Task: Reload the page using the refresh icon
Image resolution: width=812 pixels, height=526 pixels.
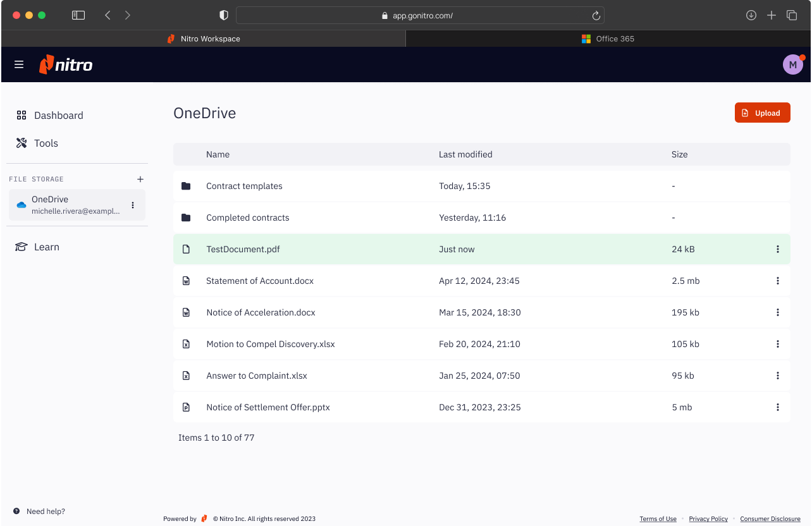Action: (x=596, y=16)
